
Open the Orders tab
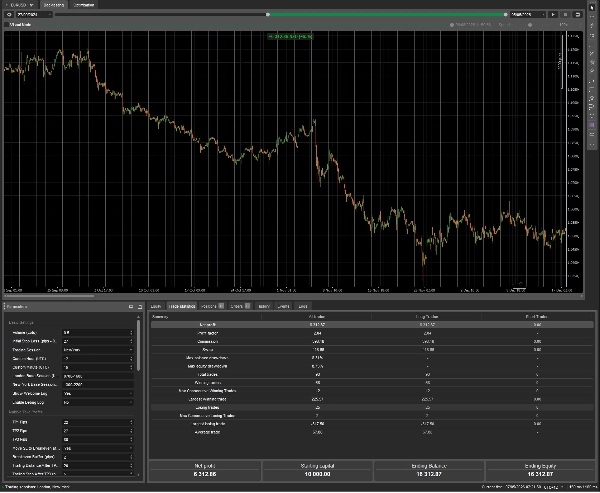240,306
